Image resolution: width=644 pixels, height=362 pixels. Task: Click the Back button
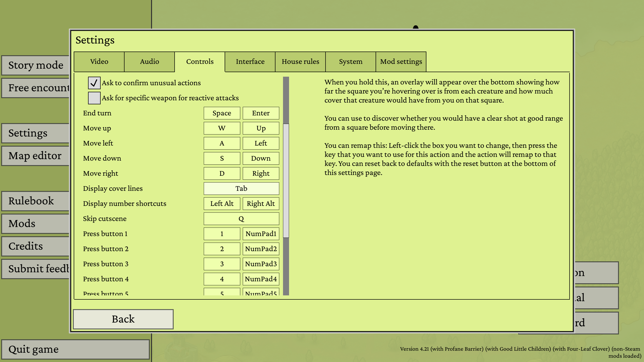pyautogui.click(x=123, y=319)
